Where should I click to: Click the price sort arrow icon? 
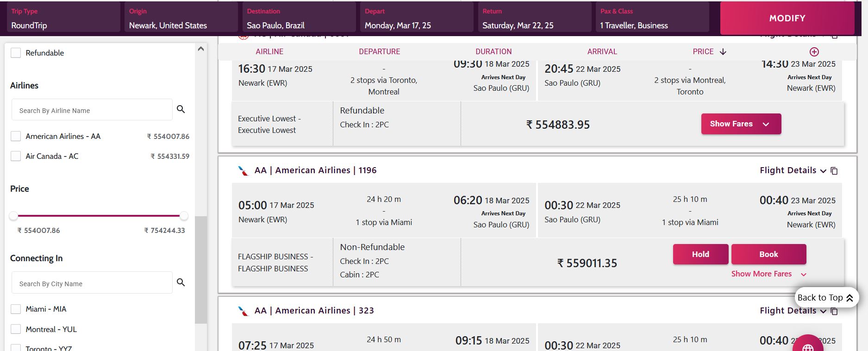pos(723,52)
